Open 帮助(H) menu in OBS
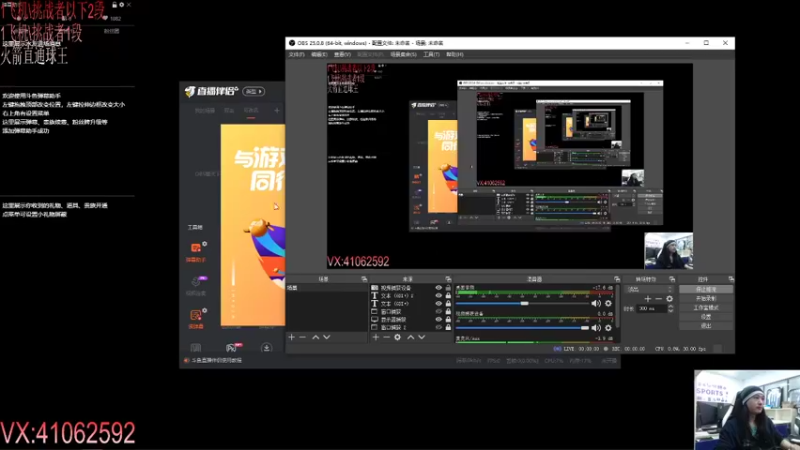This screenshot has width=800, height=450. pyautogui.click(x=455, y=55)
